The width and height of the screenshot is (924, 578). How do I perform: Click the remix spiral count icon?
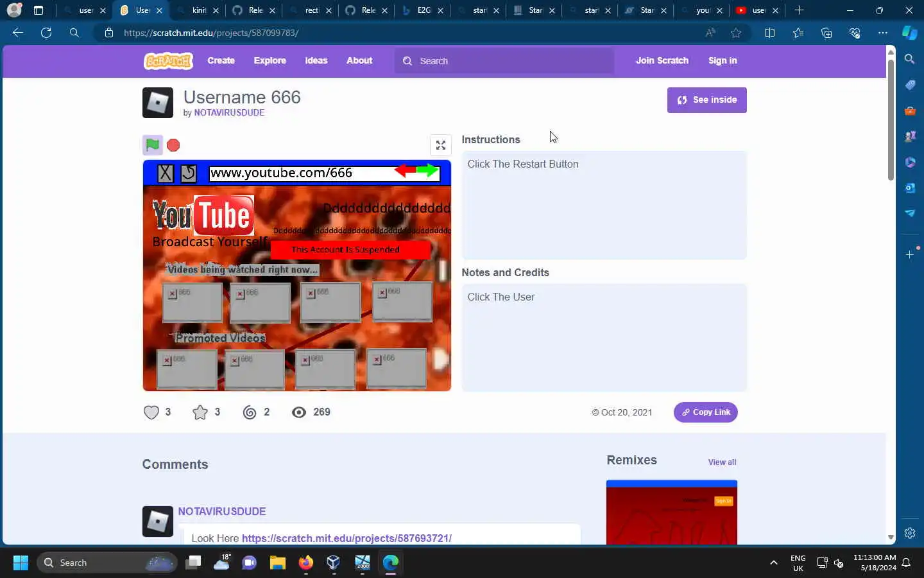coord(250,412)
